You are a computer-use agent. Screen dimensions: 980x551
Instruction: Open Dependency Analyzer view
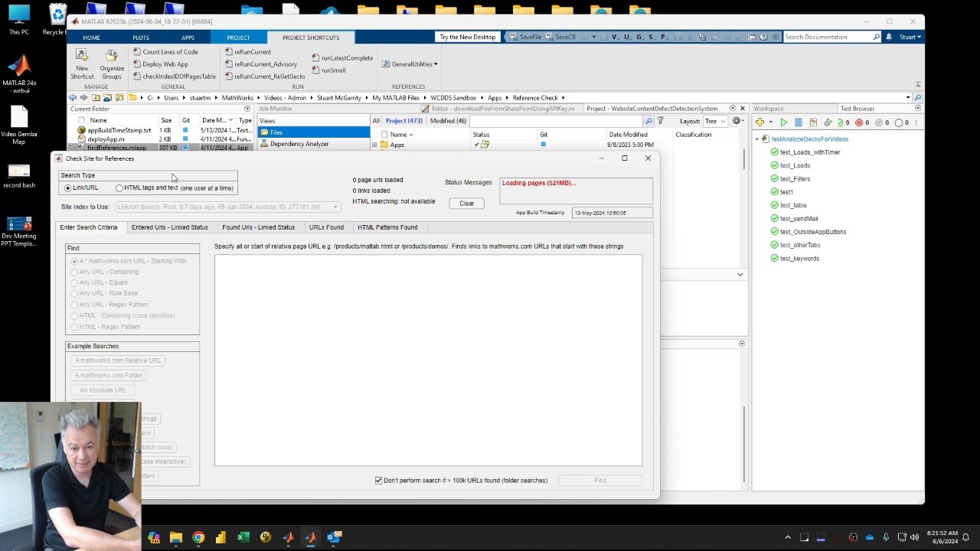click(x=299, y=144)
